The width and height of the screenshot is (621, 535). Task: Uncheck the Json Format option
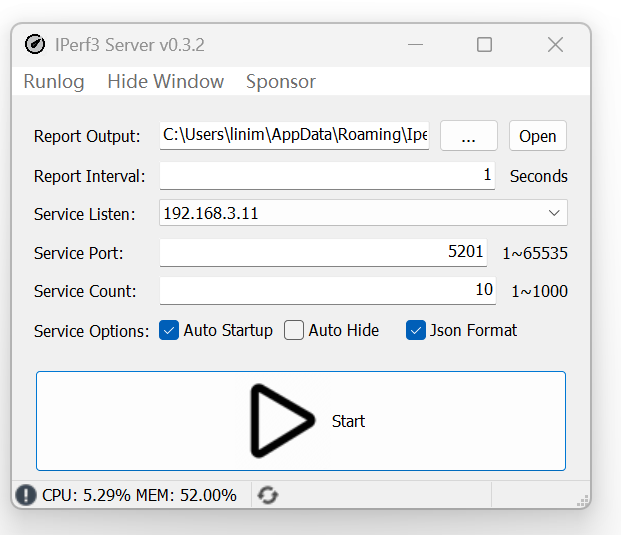click(x=416, y=330)
